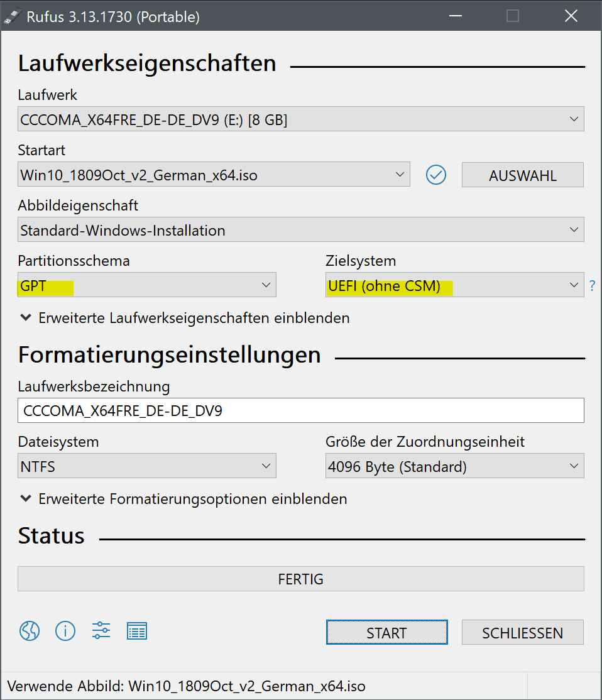The height and width of the screenshot is (700, 602).
Task: Click the ISO checksum checkmark icon
Action: [x=436, y=175]
